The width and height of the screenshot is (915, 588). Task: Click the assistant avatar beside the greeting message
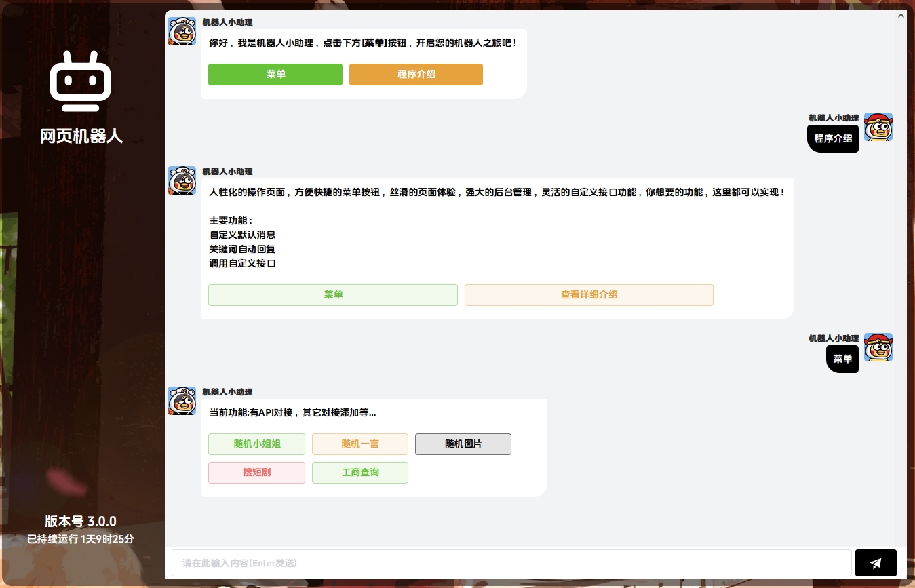[x=181, y=31]
